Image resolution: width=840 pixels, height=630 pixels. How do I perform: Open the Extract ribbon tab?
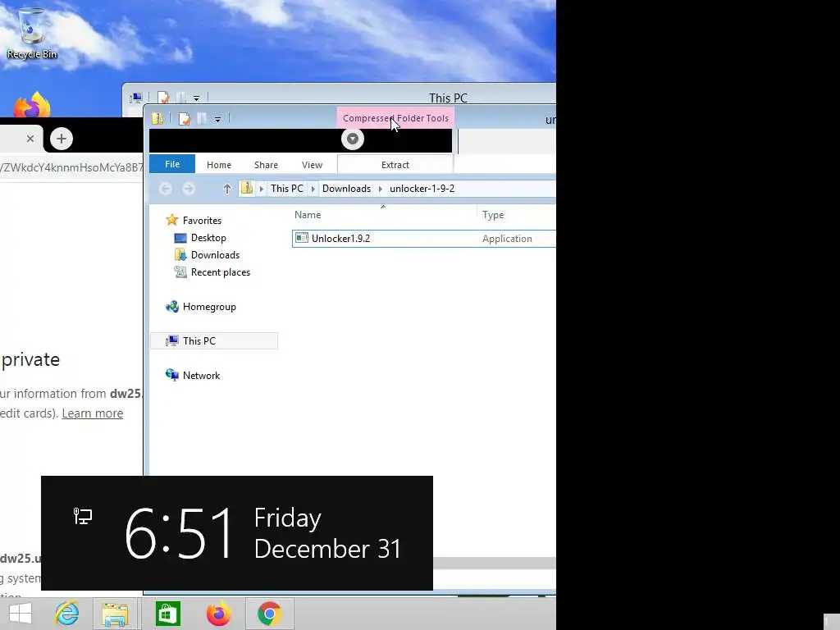coord(395,165)
